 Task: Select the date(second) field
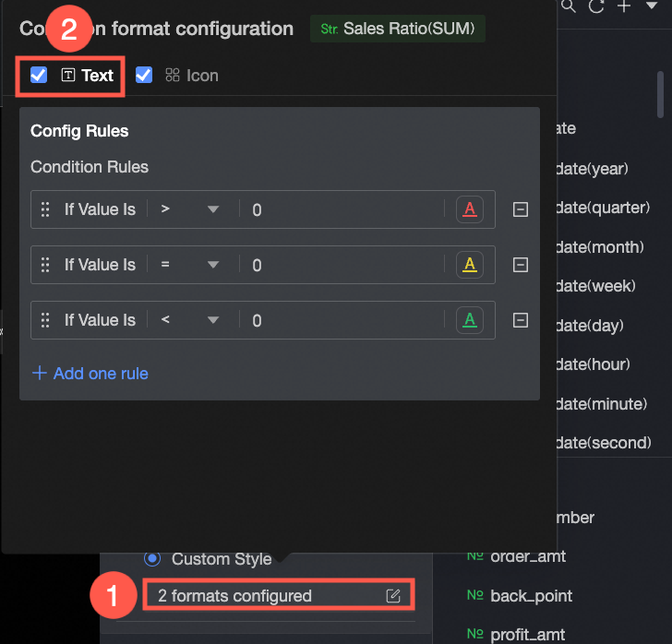pos(604,443)
